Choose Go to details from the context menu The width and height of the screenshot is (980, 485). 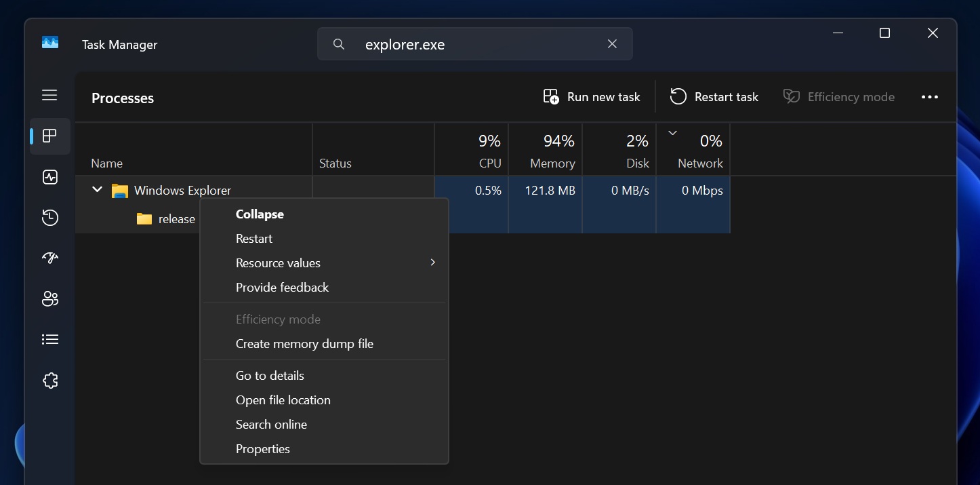[x=269, y=375]
